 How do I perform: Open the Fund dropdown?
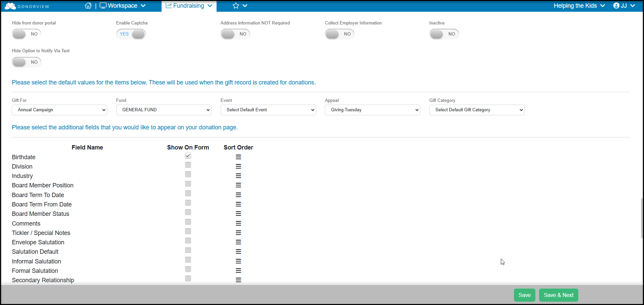pyautogui.click(x=164, y=110)
